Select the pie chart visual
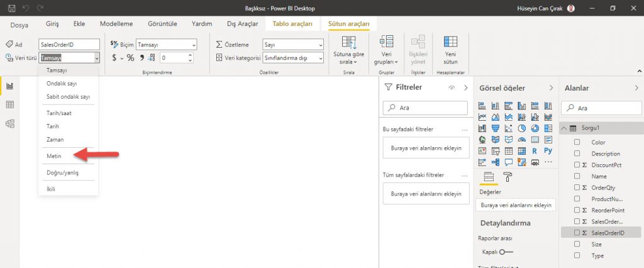644x268 pixels. coord(521,129)
